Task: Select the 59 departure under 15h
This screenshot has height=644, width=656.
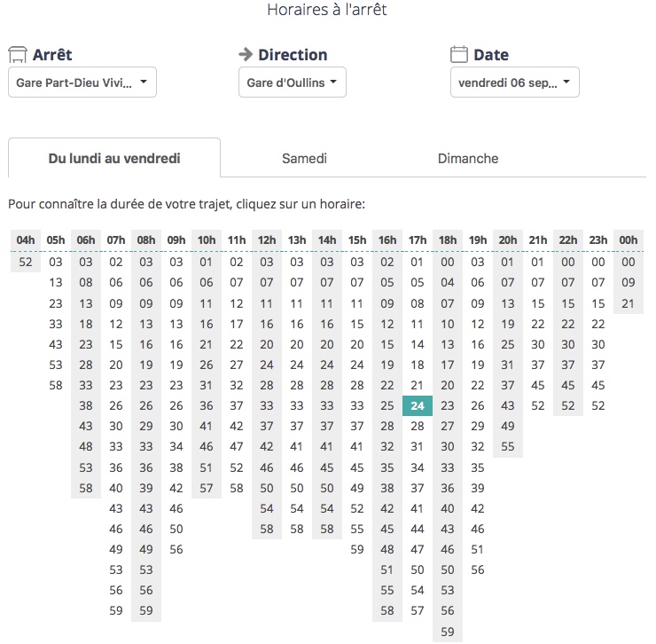Action: [357, 549]
